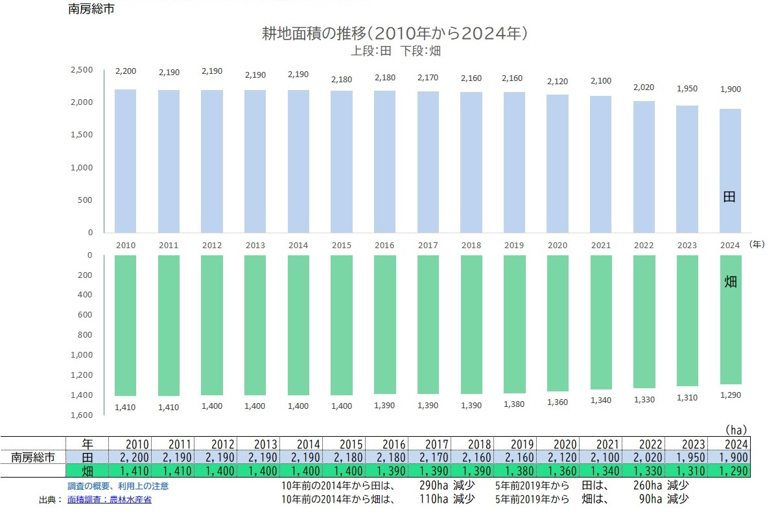Click the 2,200 data label above the 2010 bar
This screenshot has height=532, width=776.
click(x=125, y=71)
